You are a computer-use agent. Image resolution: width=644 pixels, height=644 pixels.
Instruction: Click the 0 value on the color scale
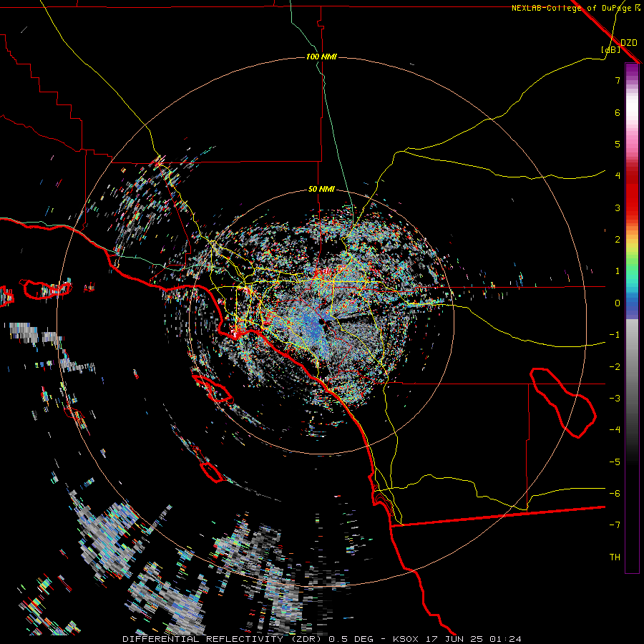pyautogui.click(x=618, y=303)
